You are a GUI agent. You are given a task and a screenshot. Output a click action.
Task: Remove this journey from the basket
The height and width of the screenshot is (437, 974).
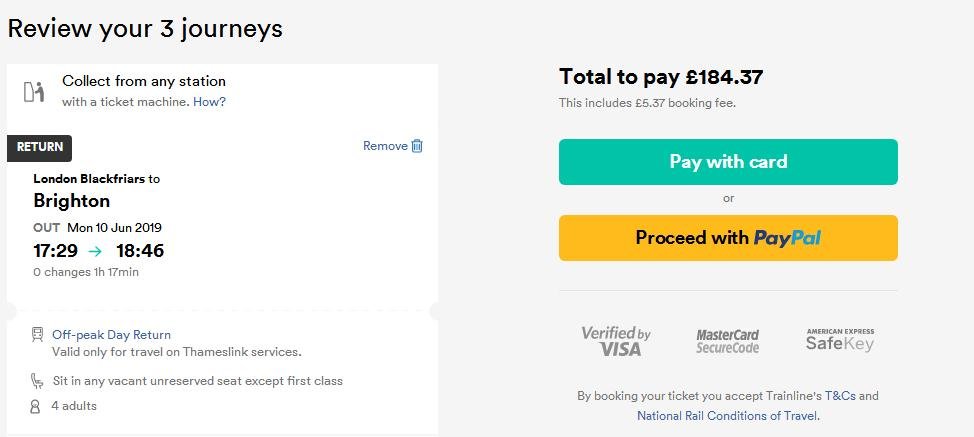coord(385,146)
